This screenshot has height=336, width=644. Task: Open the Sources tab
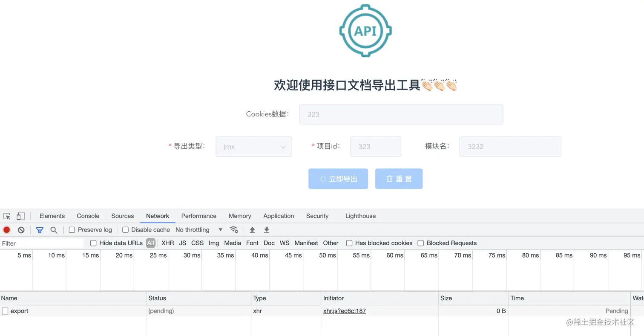123,216
